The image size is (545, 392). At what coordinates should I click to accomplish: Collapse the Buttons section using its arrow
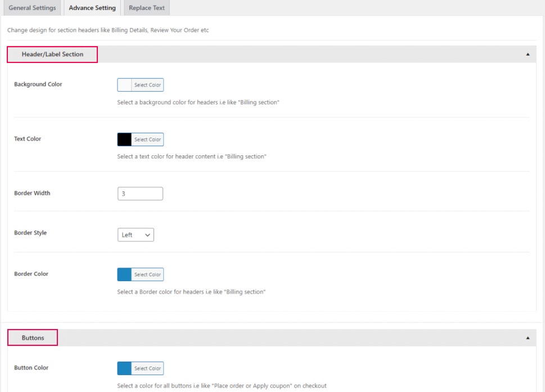point(528,338)
